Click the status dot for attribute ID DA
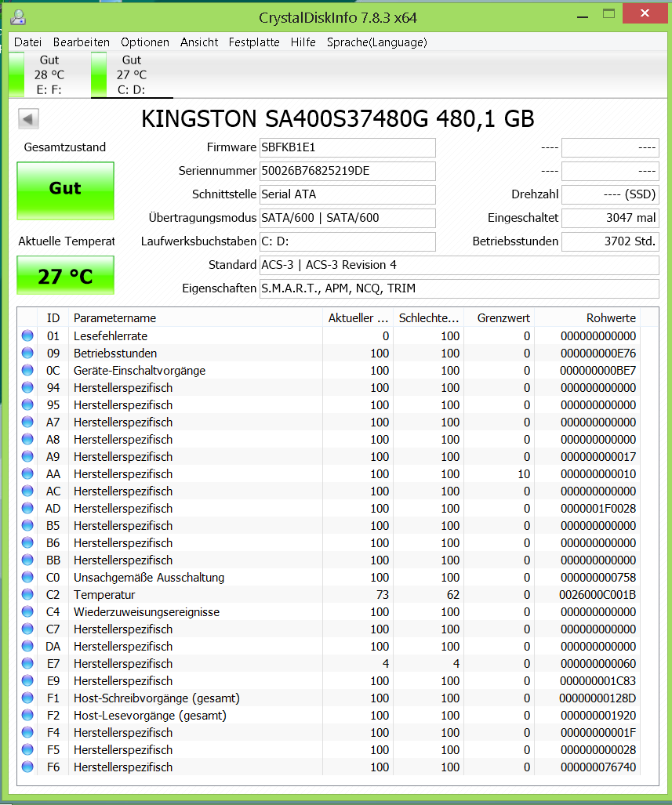The height and width of the screenshot is (805, 672). point(27,647)
